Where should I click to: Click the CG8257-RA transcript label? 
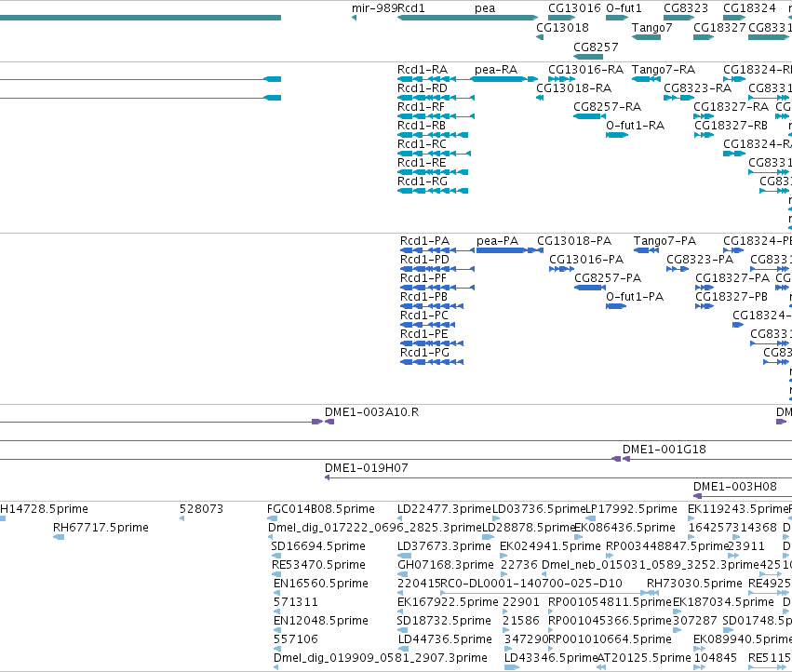(x=607, y=107)
